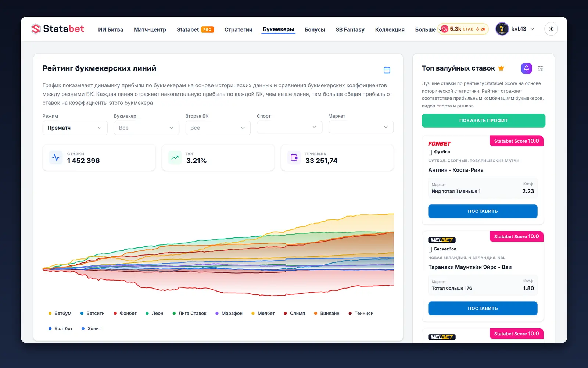Go to SB Fantasy
Viewport: 588px width, 368px height.
(x=350, y=29)
